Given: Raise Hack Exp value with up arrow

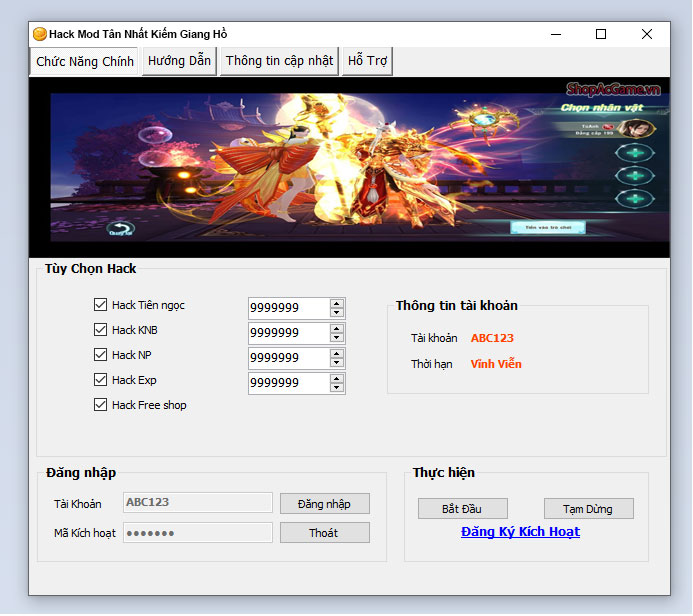Looking at the screenshot, I should coord(337,379).
